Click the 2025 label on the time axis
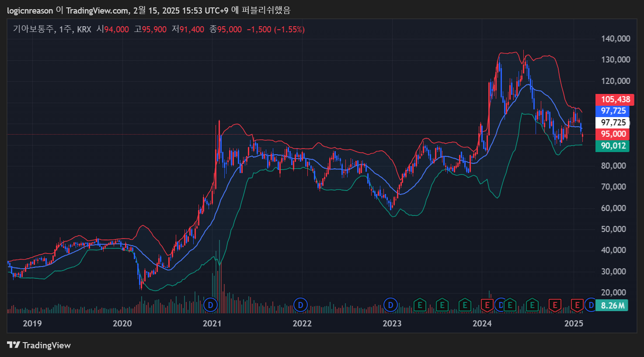 (574, 323)
